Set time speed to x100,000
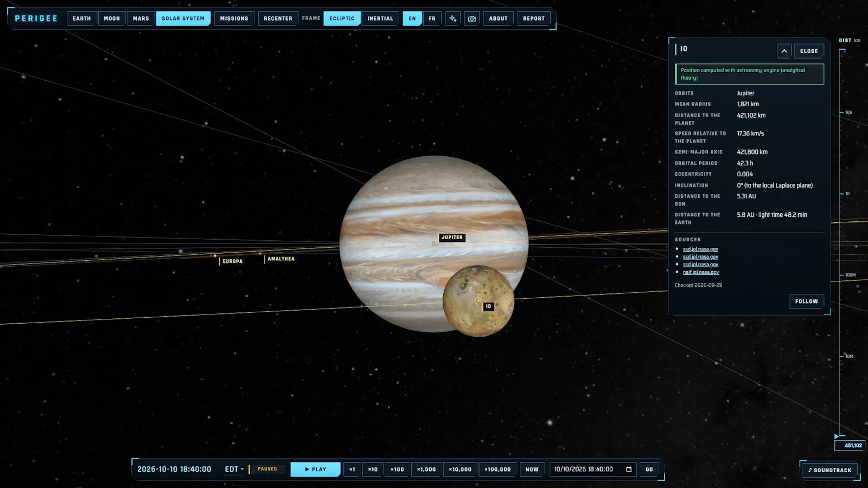 [x=497, y=470]
